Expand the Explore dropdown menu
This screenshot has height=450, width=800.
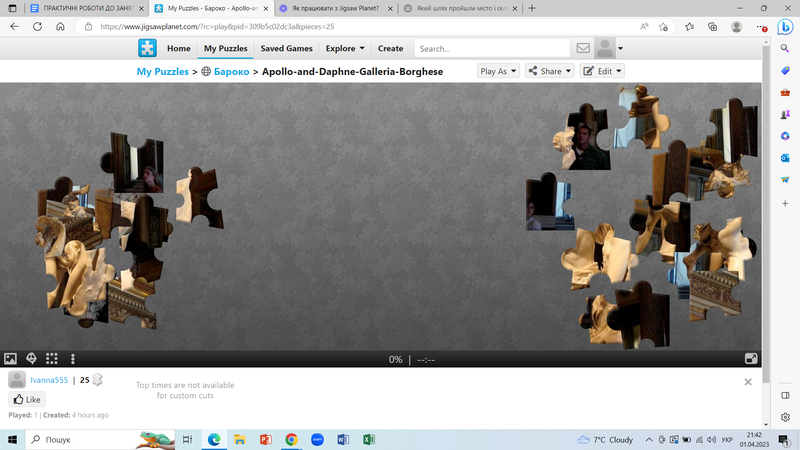pos(345,48)
